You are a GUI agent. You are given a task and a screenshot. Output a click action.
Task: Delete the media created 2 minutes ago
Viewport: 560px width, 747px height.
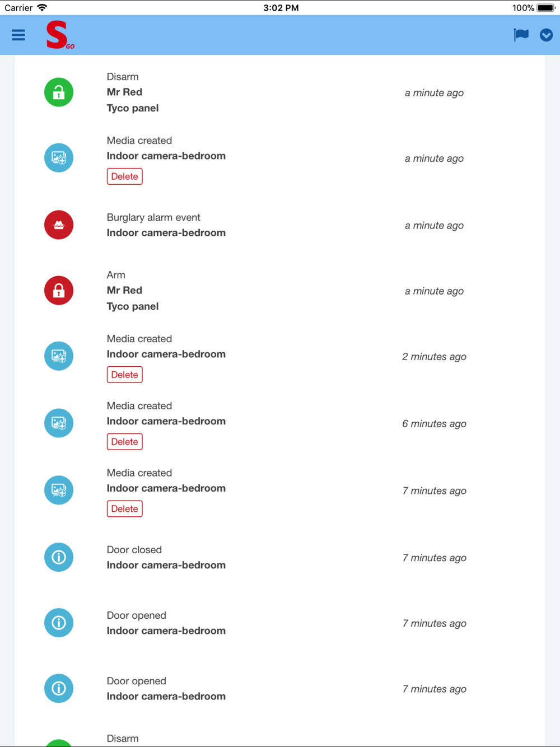(x=124, y=375)
